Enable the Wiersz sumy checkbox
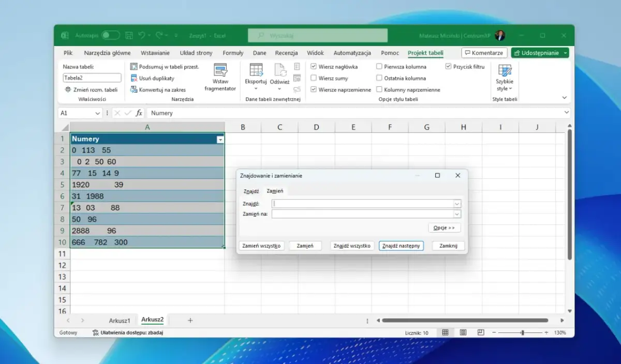 (x=314, y=78)
